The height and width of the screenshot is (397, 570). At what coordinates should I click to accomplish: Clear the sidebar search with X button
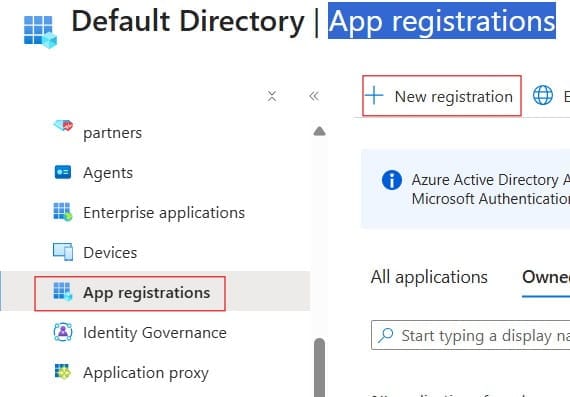coord(272,96)
